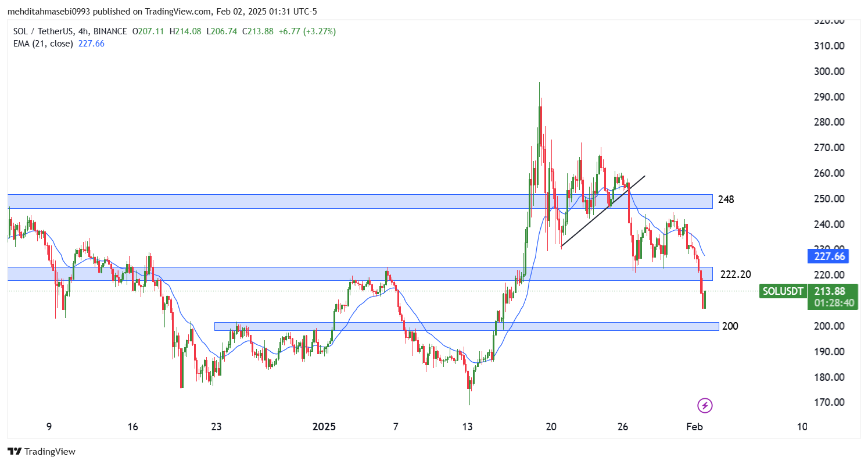Click the 7 date label on time axis
Viewport: 868px width, 464px height.
click(396, 427)
